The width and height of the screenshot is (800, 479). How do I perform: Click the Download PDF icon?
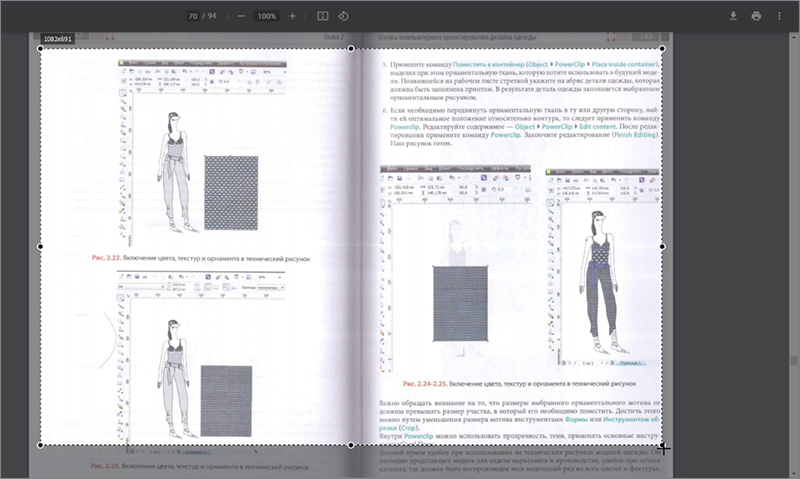click(733, 16)
